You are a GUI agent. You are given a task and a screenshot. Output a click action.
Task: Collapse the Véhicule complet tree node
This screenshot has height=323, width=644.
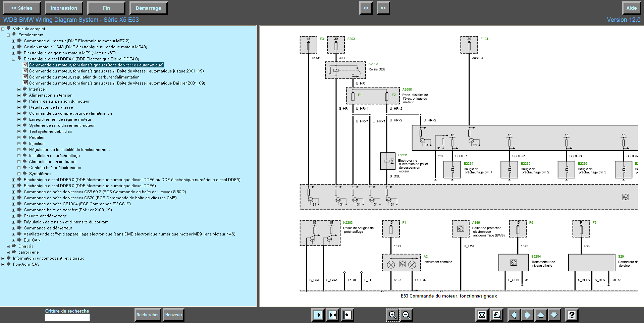pos(3,29)
